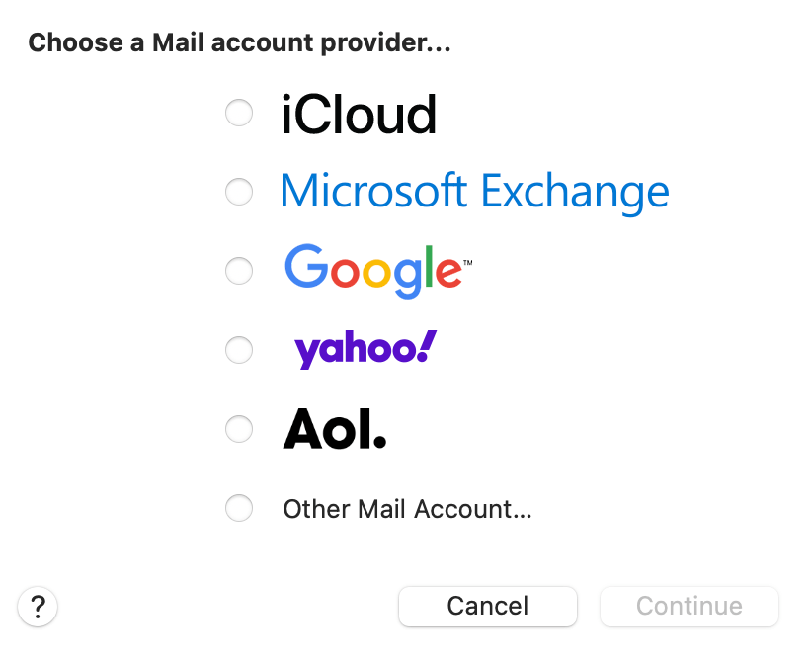812x658 pixels.
Task: Select the Yahoo radio button
Action: (239, 350)
